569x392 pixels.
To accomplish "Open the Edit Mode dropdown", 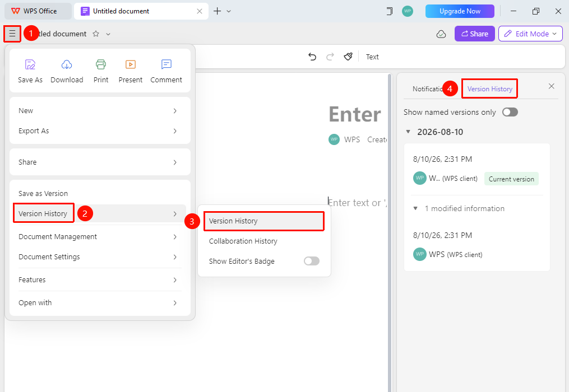I will tap(530, 34).
